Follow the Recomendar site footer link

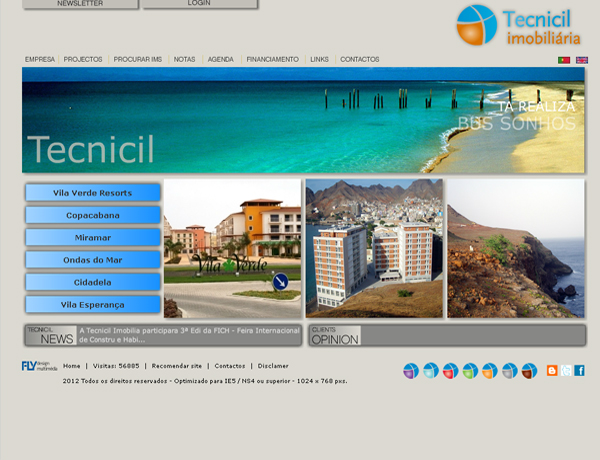tap(176, 366)
